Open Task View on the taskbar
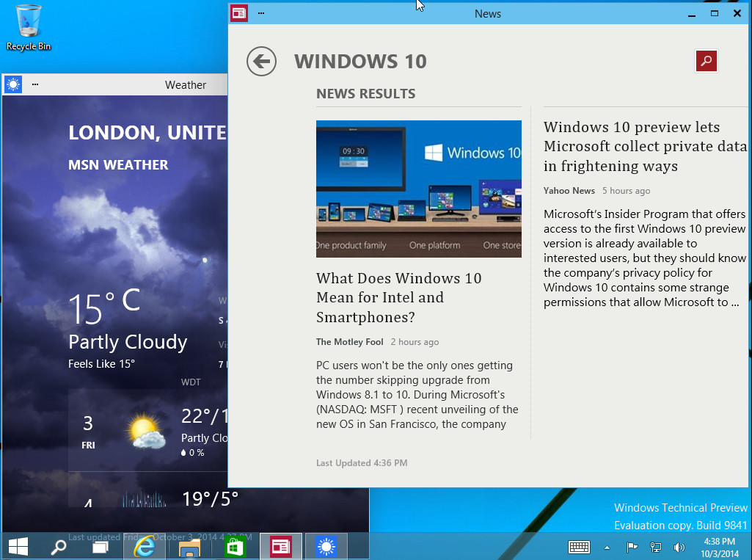Viewport: 752px width, 560px height. pos(101,547)
